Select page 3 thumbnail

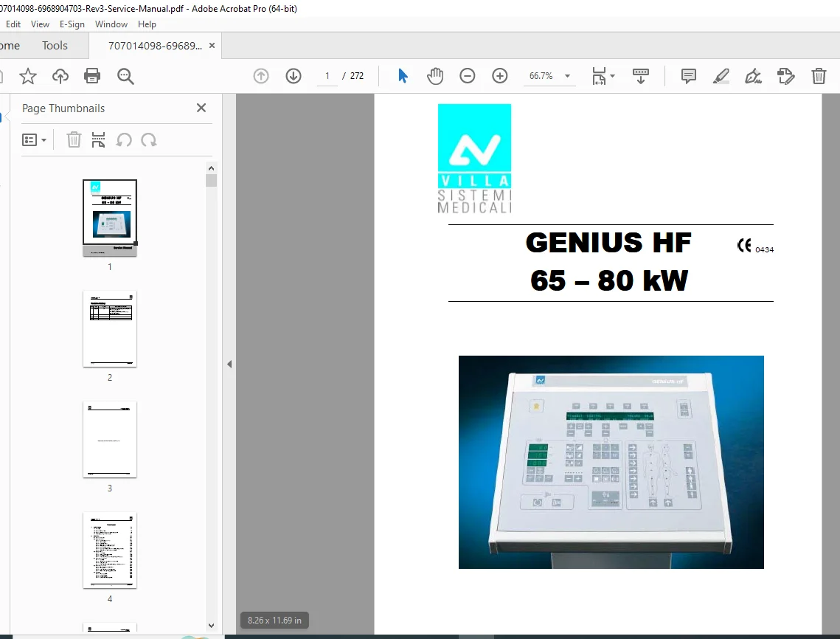[x=110, y=440]
